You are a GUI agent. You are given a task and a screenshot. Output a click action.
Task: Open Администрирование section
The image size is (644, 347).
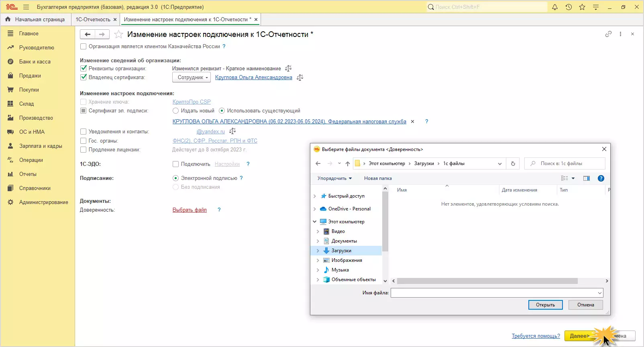tap(44, 202)
